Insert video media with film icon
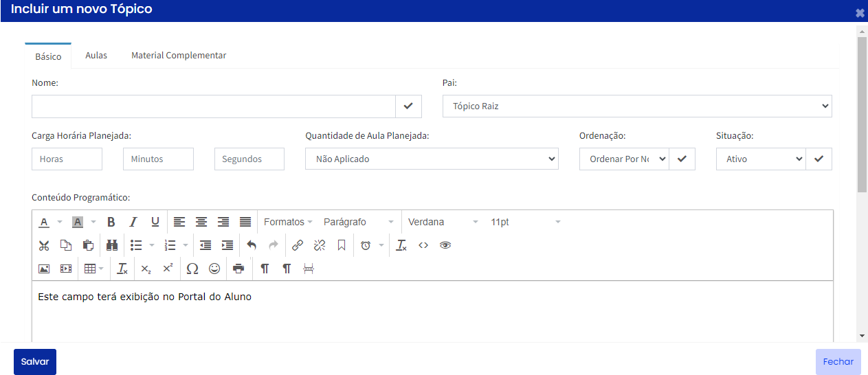 66,269
